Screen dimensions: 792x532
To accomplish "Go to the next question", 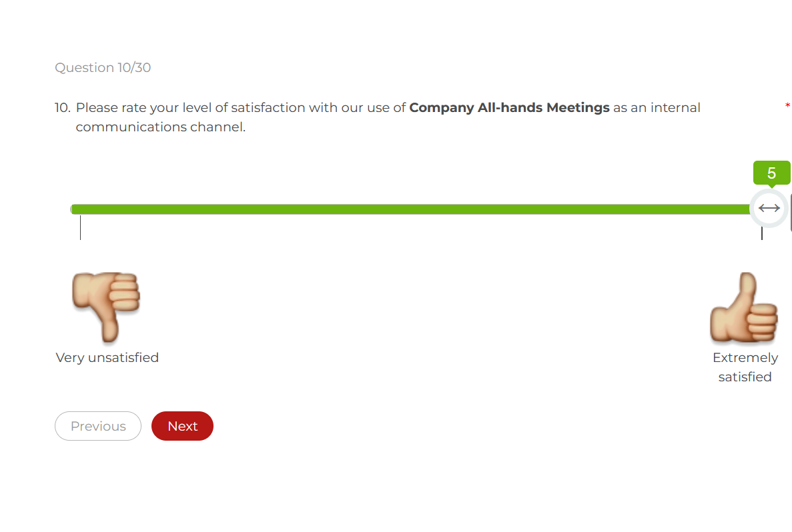I will coord(182,426).
